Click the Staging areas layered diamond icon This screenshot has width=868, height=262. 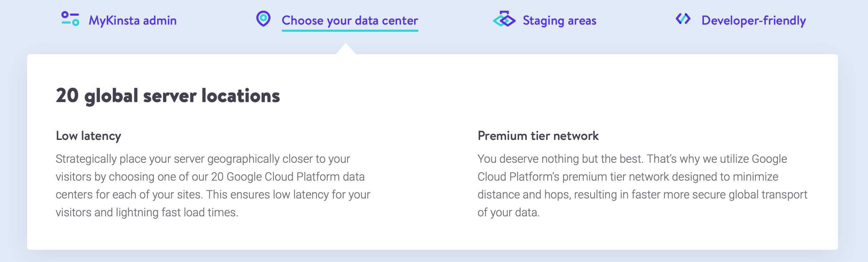(x=504, y=19)
